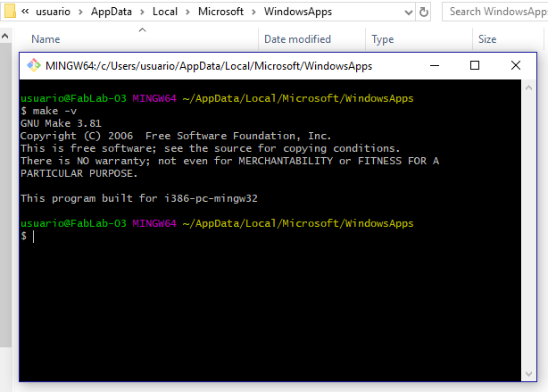This screenshot has height=392, width=548.
Task: Click the 'make -v' command text
Action: point(54,111)
